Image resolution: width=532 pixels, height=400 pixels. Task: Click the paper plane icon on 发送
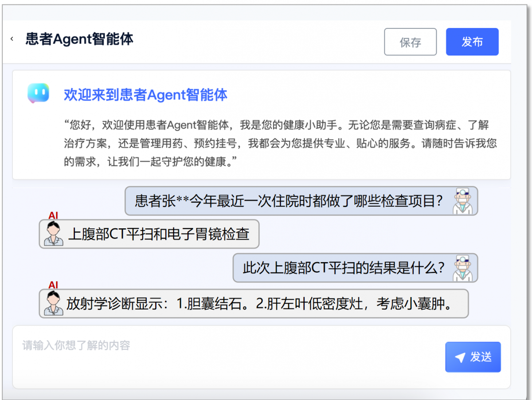(x=460, y=357)
